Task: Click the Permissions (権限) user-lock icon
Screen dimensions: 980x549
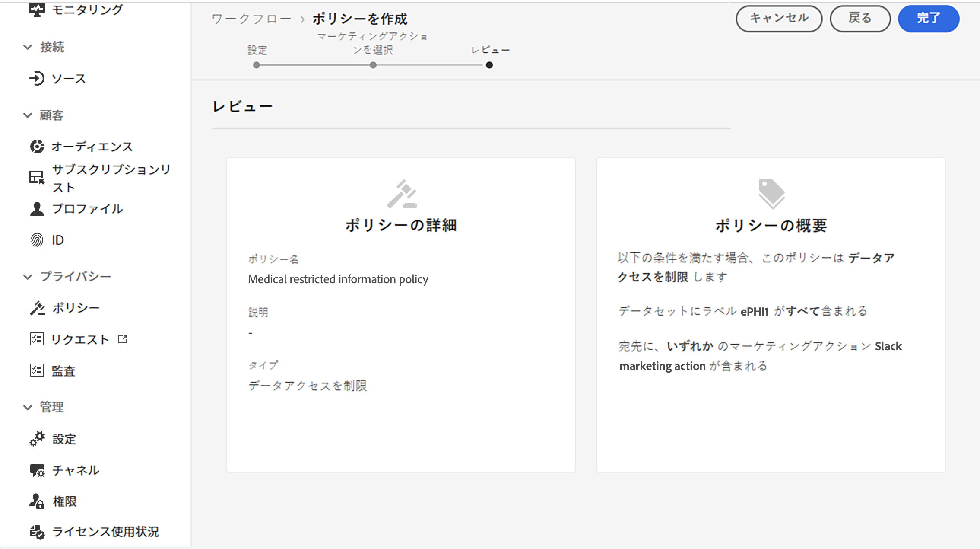Action: tap(37, 501)
